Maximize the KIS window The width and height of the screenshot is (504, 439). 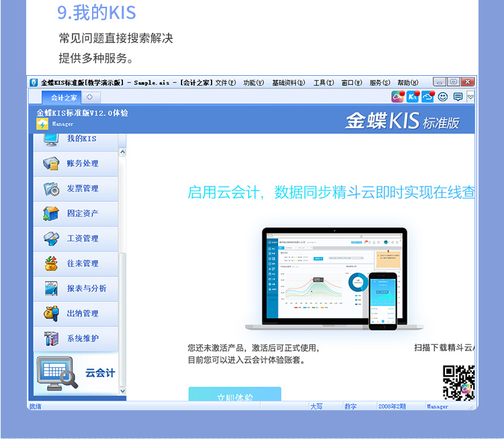[453, 82]
